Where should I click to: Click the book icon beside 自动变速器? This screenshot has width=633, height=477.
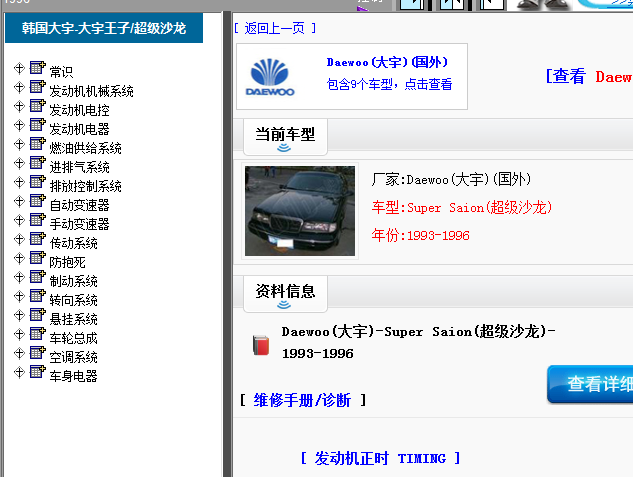[x=38, y=201]
